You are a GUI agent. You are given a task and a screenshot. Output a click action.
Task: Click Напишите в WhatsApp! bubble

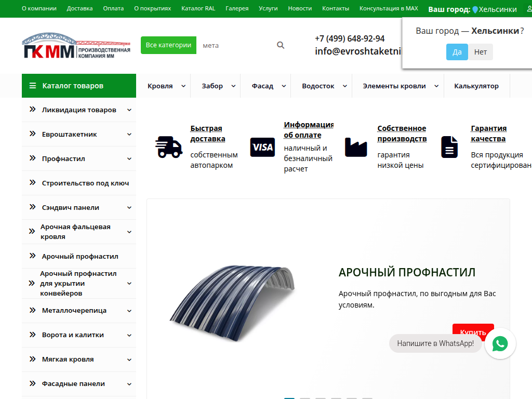[435, 343]
